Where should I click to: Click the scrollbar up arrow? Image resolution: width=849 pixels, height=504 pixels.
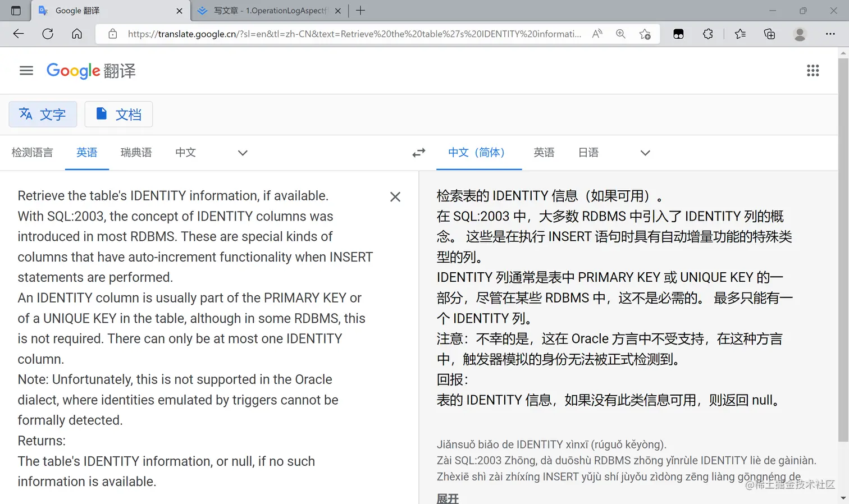point(843,53)
